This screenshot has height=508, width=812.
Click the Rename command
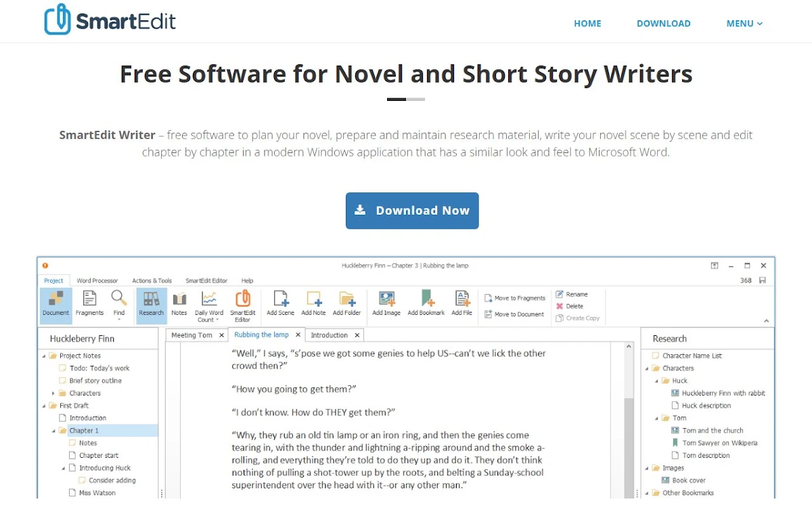(571, 294)
